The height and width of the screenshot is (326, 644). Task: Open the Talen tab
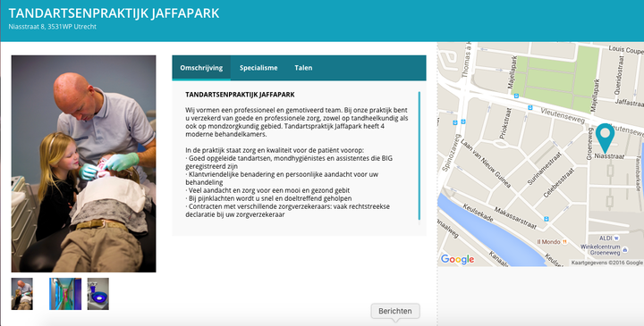pos(303,68)
